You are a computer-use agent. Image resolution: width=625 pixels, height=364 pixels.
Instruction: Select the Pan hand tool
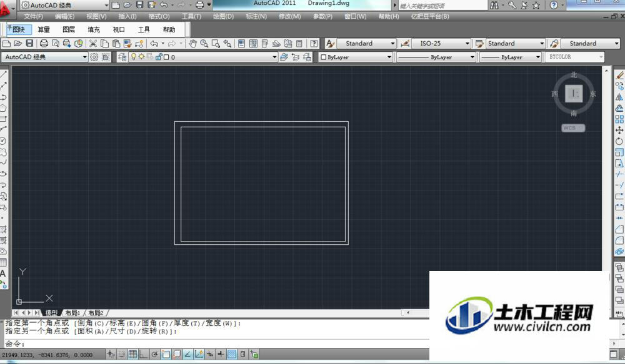193,44
